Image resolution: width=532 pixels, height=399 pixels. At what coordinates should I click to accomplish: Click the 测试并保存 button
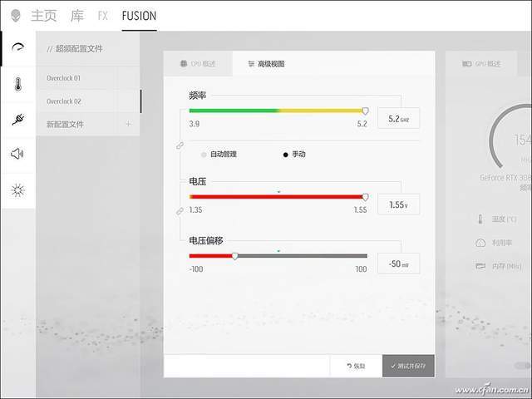coord(408,366)
